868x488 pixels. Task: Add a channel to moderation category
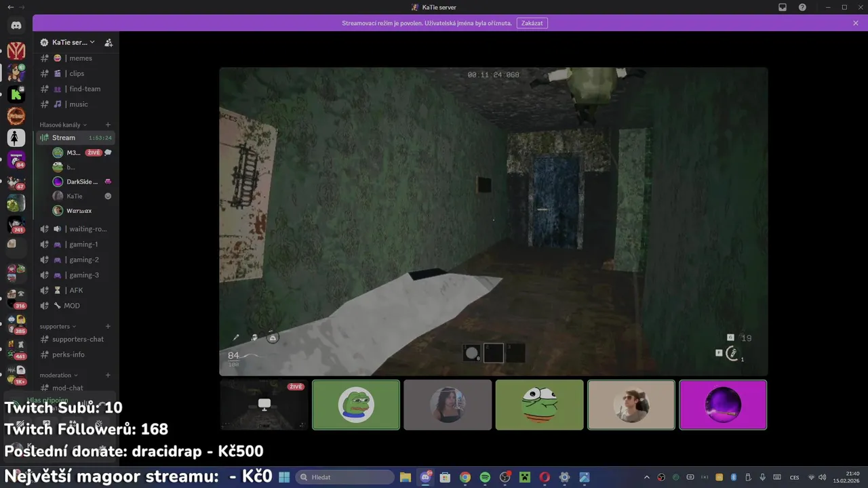(108, 375)
